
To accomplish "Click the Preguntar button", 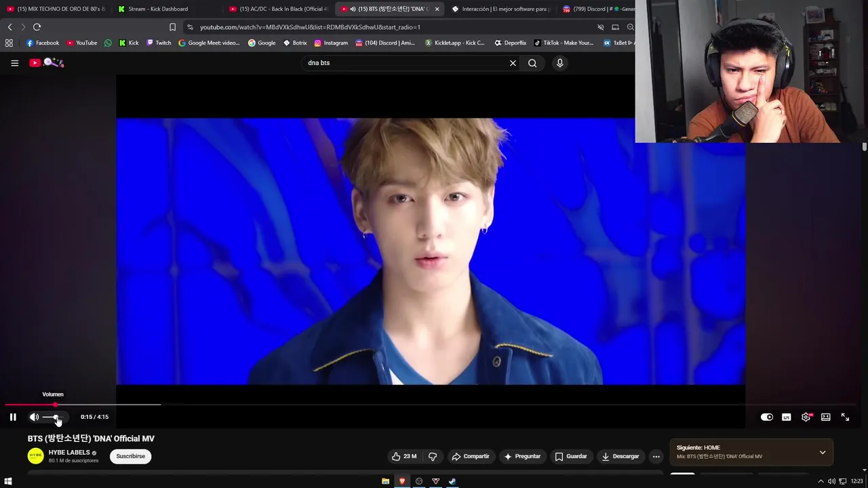I will tap(522, 456).
